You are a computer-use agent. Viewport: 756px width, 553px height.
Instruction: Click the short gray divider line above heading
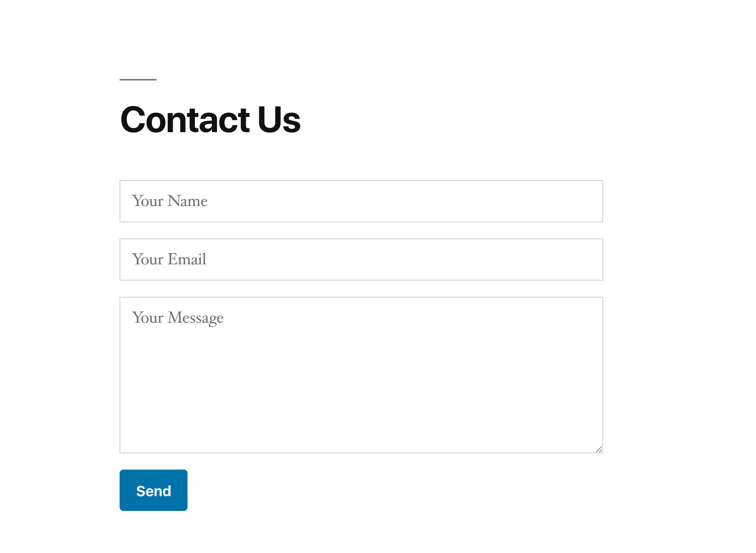tap(138, 79)
